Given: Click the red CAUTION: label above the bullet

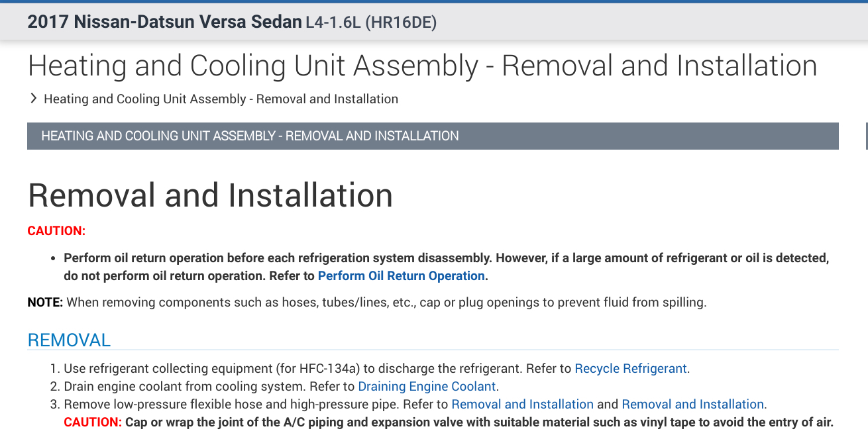Looking at the screenshot, I should click(56, 231).
